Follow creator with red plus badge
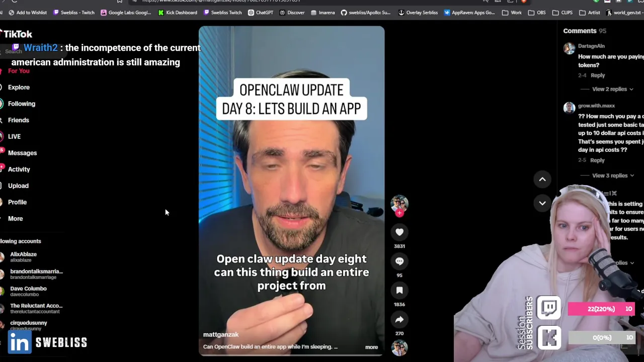This screenshot has height=362, width=644. [x=399, y=213]
